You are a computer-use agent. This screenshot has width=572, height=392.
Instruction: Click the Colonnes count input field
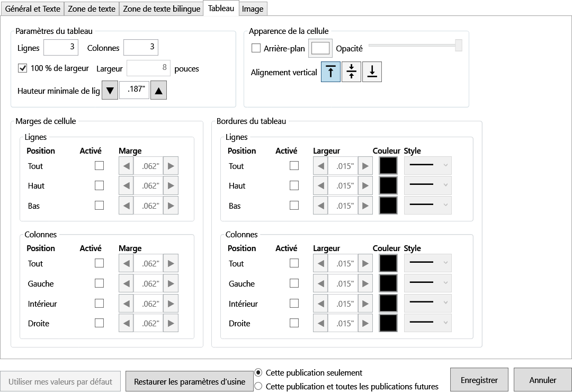click(x=141, y=47)
